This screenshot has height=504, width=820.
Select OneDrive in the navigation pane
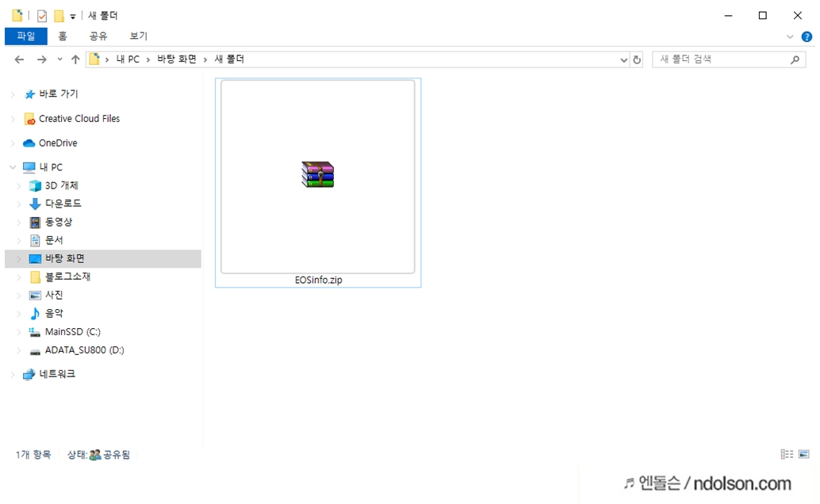[58, 143]
